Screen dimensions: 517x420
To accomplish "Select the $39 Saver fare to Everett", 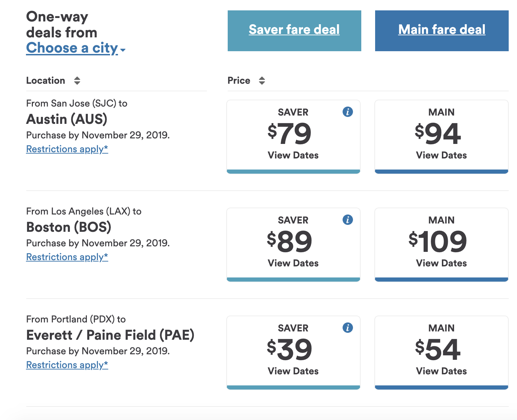I will tap(293, 353).
